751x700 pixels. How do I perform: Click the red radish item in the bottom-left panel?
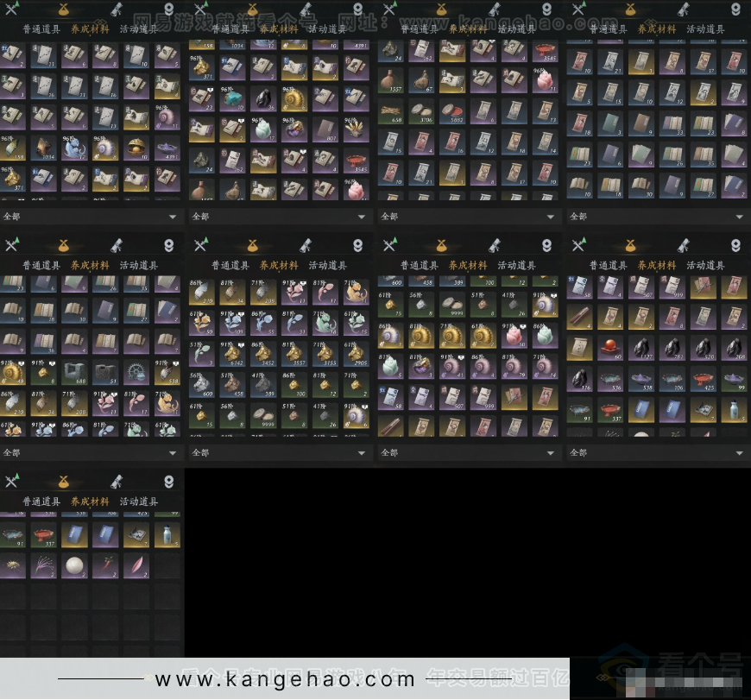pyautogui.click(x=107, y=565)
